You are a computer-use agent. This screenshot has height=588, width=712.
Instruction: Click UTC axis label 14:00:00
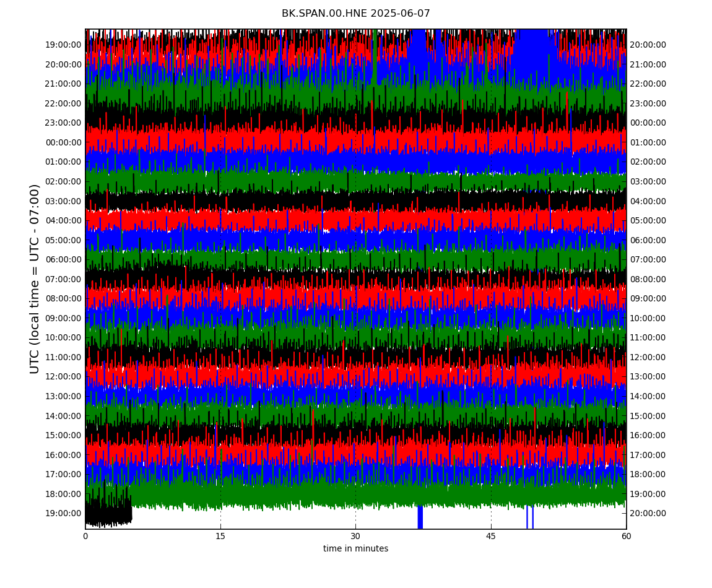[x=64, y=416]
